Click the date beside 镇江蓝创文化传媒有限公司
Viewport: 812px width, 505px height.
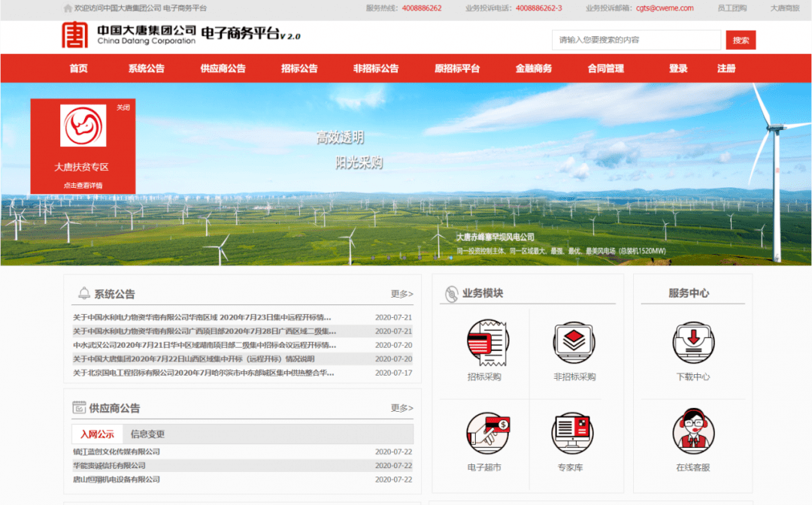[393, 452]
